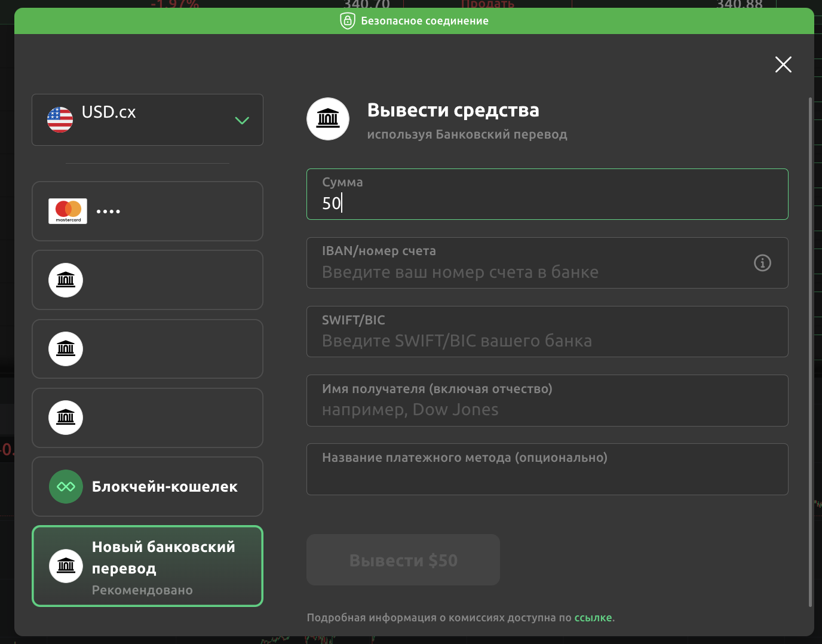Close the withdrawal dialog
This screenshot has height=644, width=822.
click(783, 65)
